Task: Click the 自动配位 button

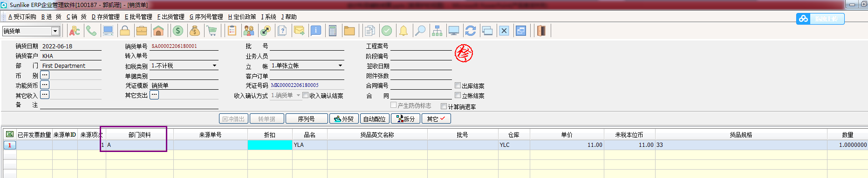Action: coord(375,119)
